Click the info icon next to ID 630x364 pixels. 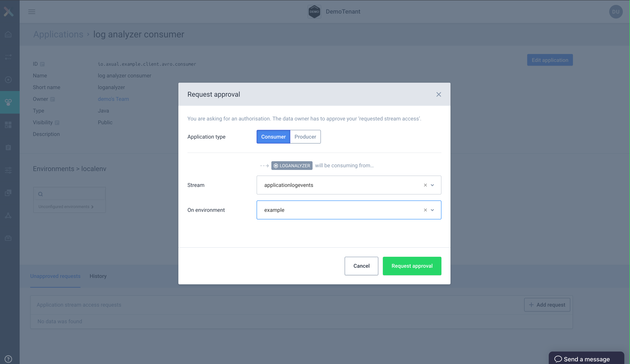pos(42,64)
